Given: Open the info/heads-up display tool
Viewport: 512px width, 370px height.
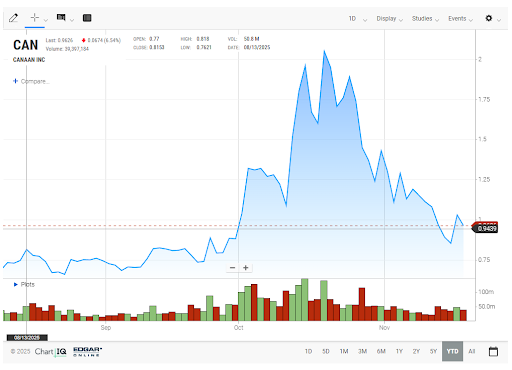Looking at the screenshot, I should (x=61, y=18).
